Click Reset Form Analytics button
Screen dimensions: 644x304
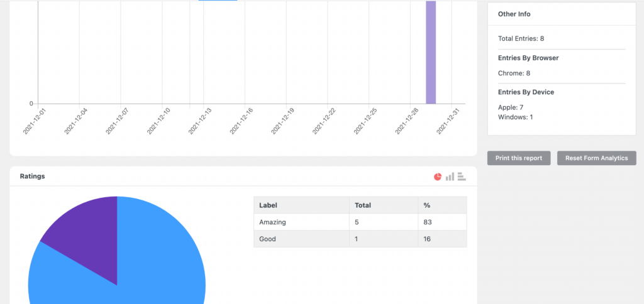(596, 158)
